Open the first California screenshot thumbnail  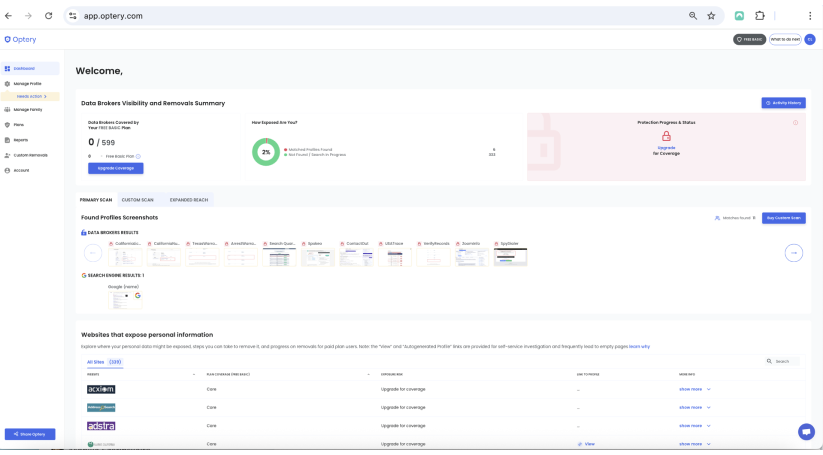click(x=125, y=257)
